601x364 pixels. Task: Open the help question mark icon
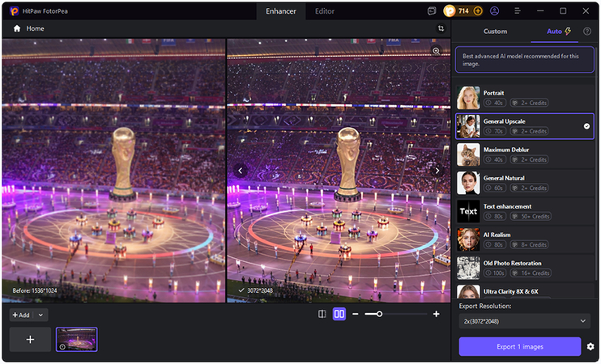[x=586, y=32]
